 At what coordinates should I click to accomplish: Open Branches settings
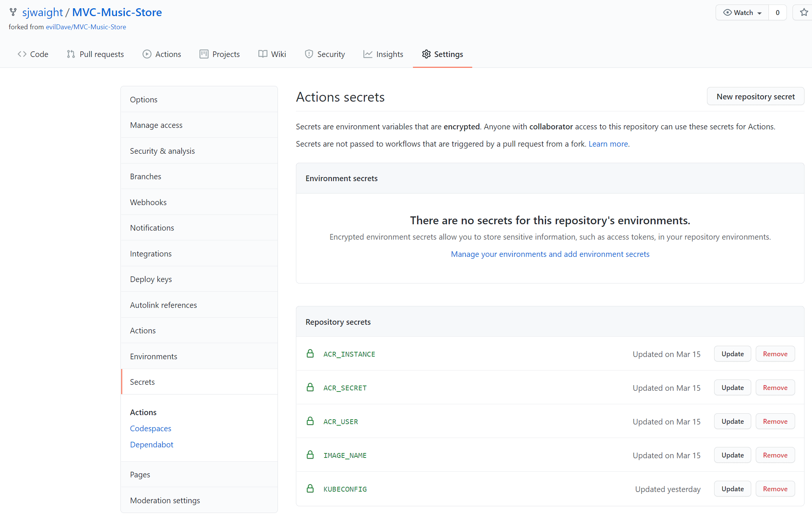199,176
